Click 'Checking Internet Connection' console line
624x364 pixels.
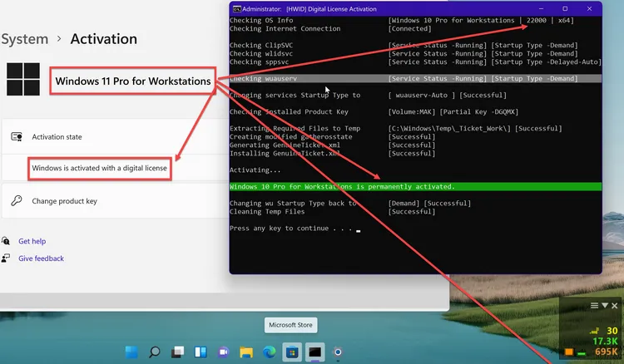pyautogui.click(x=285, y=28)
